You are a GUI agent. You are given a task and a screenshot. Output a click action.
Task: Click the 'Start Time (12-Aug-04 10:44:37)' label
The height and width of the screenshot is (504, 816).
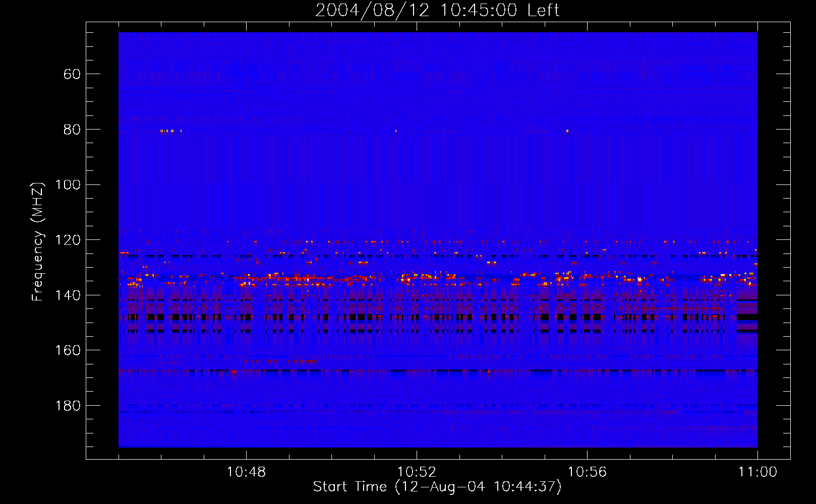[437, 487]
